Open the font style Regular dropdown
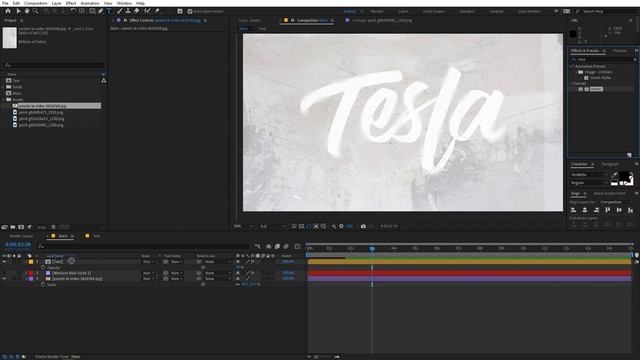Screen dimensions: 640x360 click(x=589, y=183)
